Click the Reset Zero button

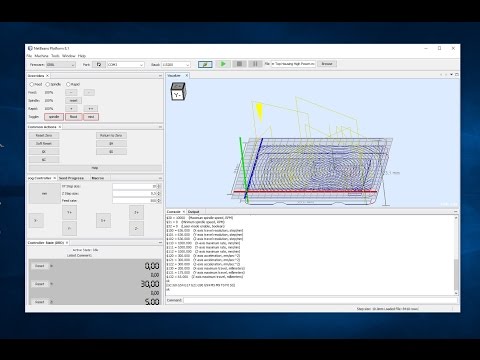click(x=44, y=135)
